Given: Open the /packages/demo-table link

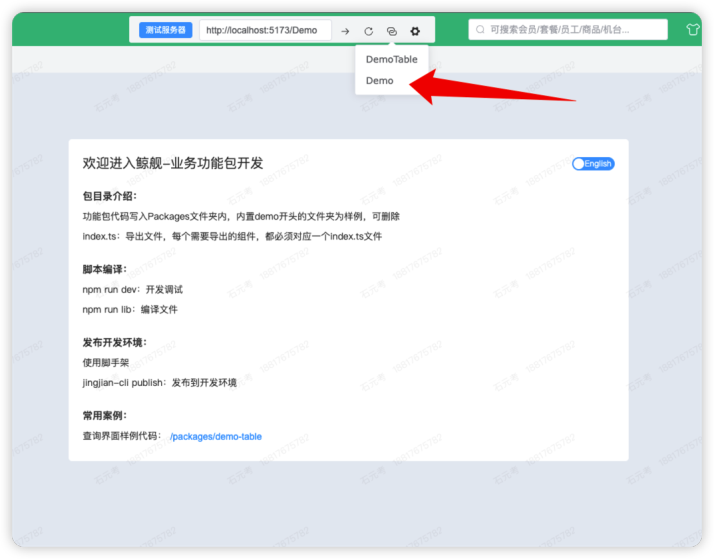Looking at the screenshot, I should pos(216,437).
